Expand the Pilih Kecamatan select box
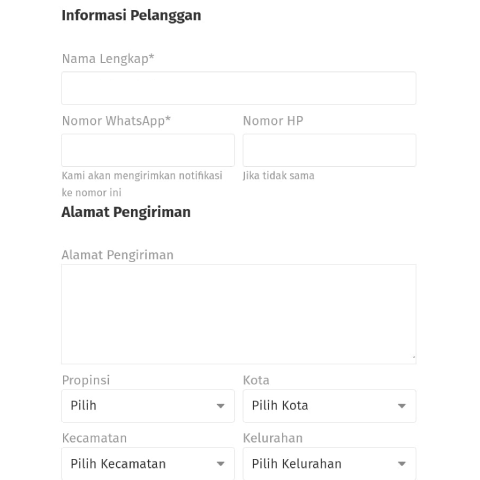Viewport: 480px width, 480px height. coord(148,464)
